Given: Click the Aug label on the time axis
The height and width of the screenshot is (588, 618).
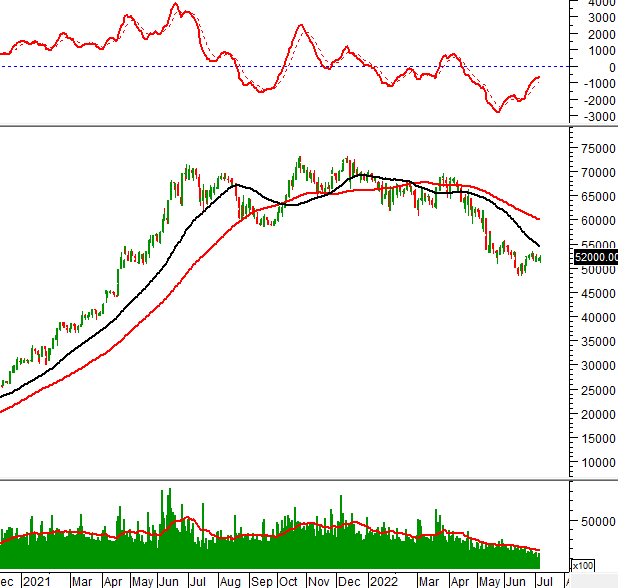Looking at the screenshot, I should point(230,580).
